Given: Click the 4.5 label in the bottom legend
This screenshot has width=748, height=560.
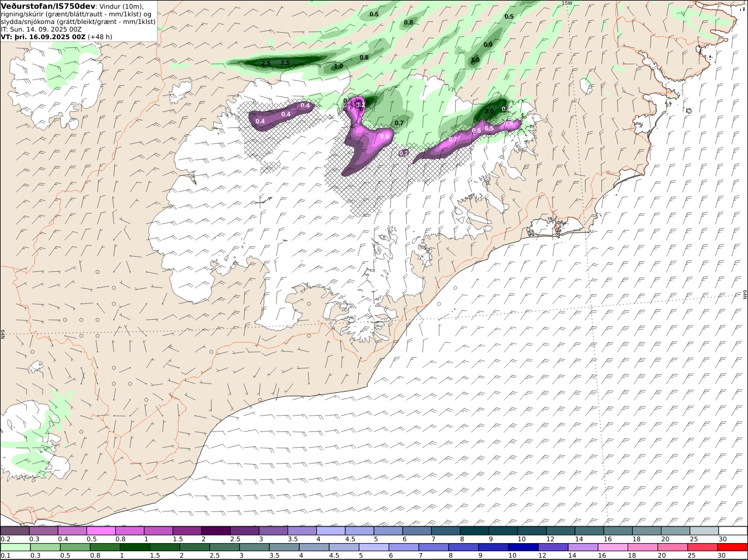Looking at the screenshot, I should 334,556.
